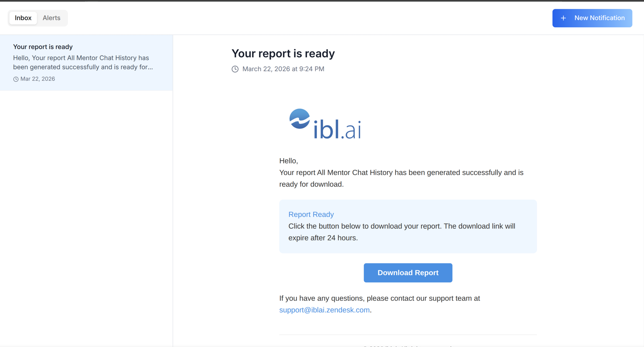644x347 pixels.
Task: Click the clock icon beside Mar 22, 2026
Action: click(x=16, y=79)
